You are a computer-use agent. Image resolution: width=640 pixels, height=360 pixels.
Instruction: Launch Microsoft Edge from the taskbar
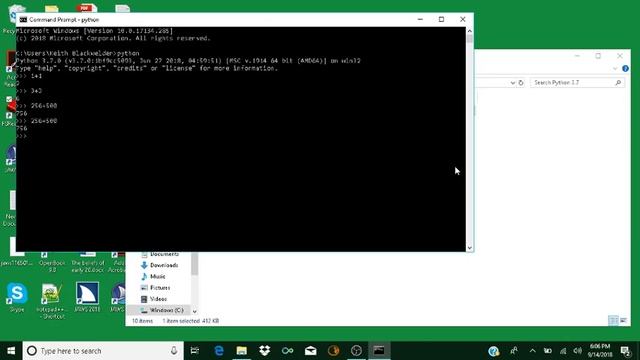click(x=219, y=351)
